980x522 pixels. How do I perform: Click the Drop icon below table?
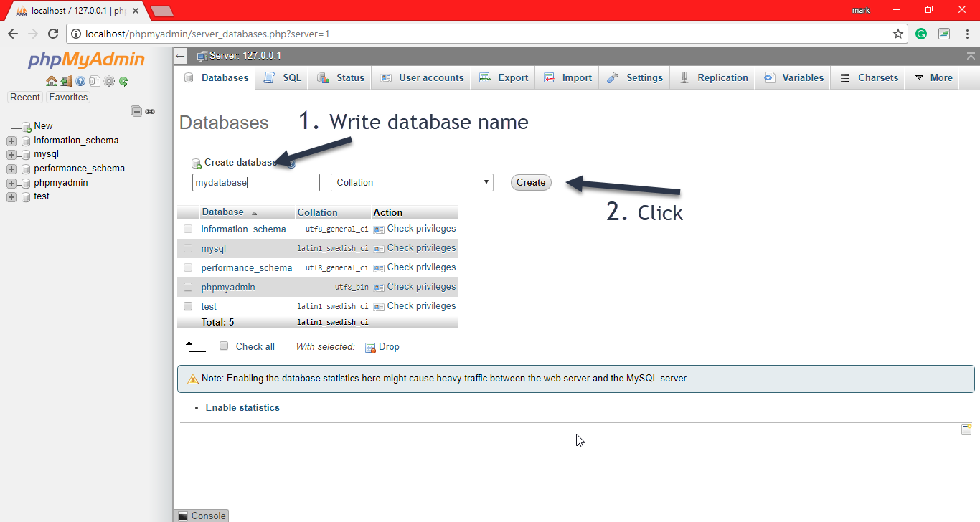click(x=370, y=347)
